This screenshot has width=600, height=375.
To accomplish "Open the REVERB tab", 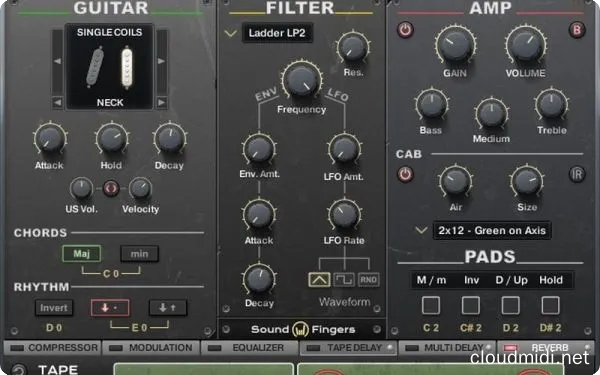I will click(545, 348).
